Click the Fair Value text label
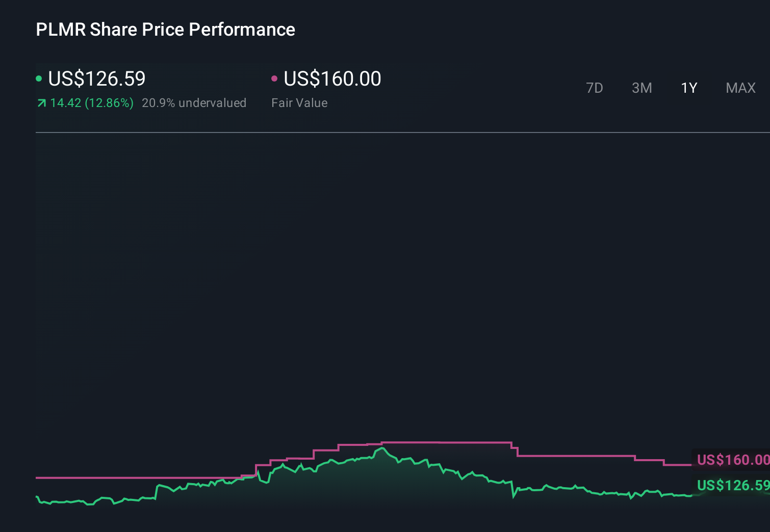The image size is (770, 532). pos(299,103)
